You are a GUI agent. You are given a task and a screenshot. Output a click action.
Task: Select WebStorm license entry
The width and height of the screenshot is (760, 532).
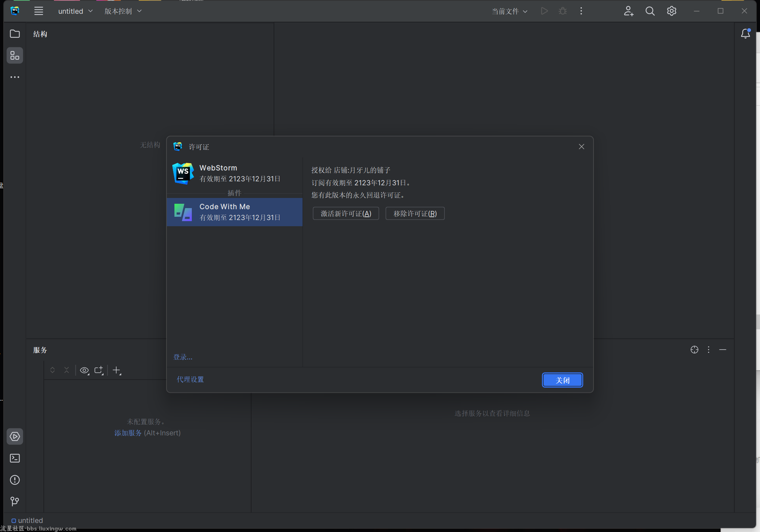[x=235, y=173]
